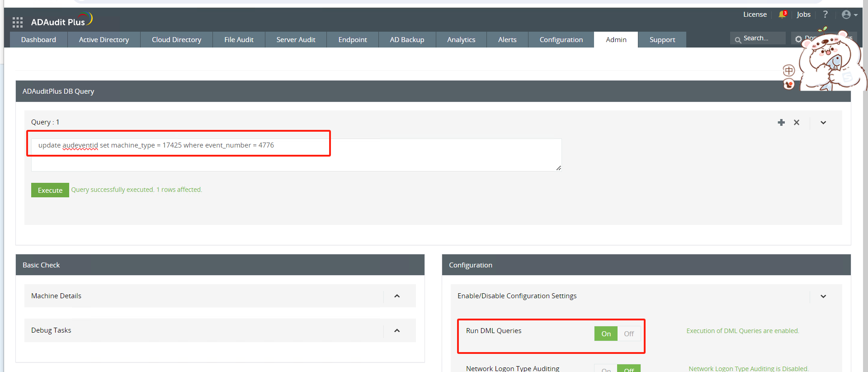Collapse the Query 1 chevron

coord(823,123)
